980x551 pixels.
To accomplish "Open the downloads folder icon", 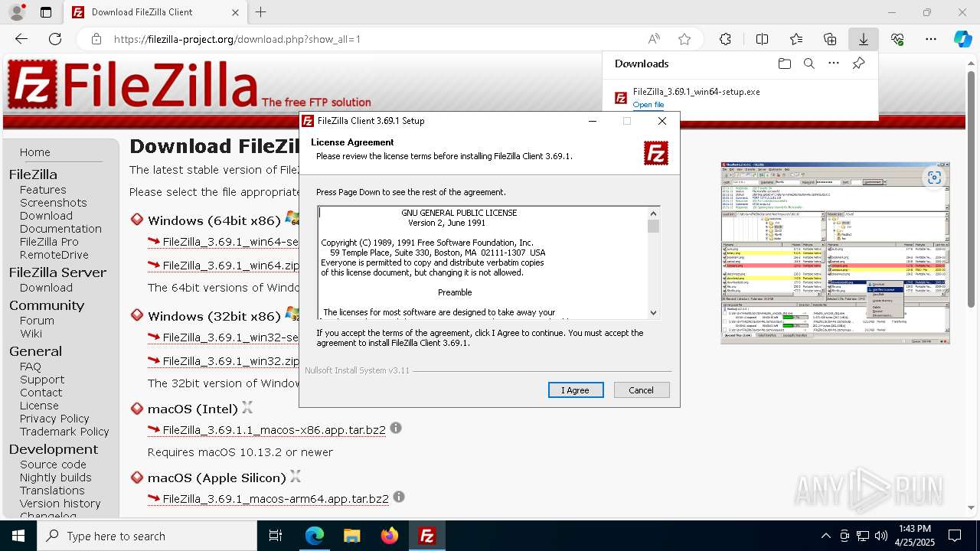I will pos(785,64).
